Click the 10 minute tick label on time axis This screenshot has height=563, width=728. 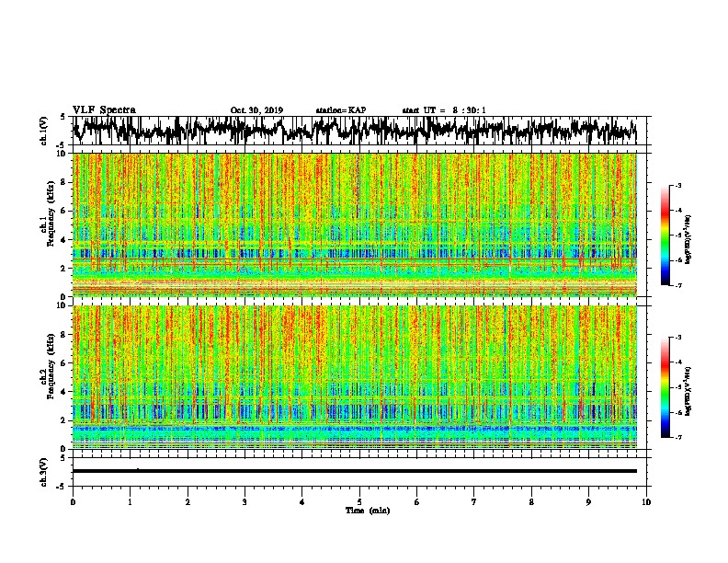(x=646, y=502)
